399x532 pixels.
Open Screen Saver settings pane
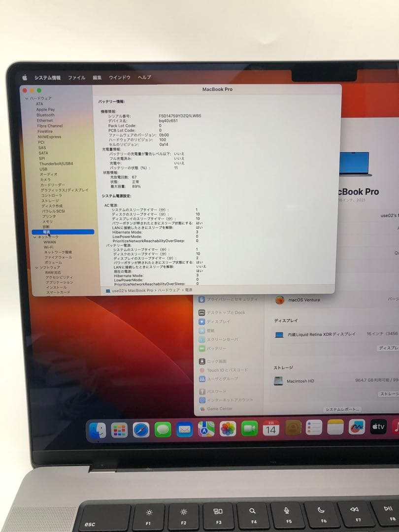click(x=219, y=339)
